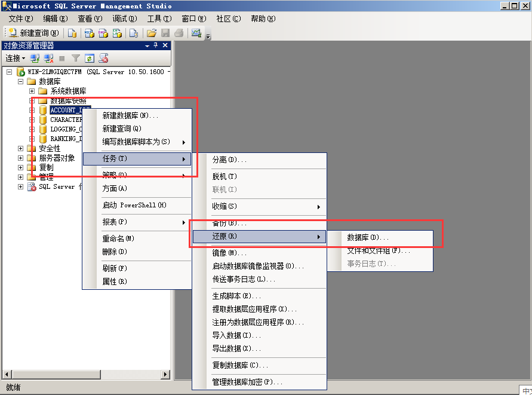The image size is (532, 395).
Task: Click the Analysis Services DMX Query icon
Action: click(x=103, y=33)
